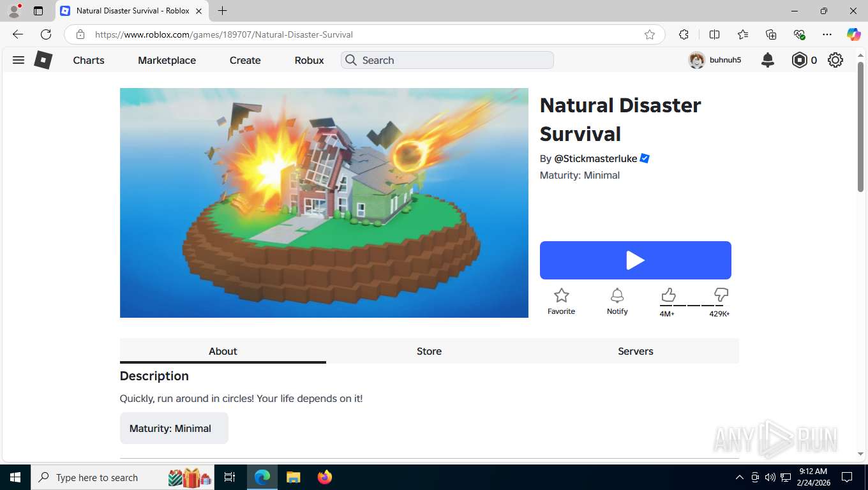The image size is (868, 490).
Task: Click the Roblox search field
Action: (x=447, y=60)
